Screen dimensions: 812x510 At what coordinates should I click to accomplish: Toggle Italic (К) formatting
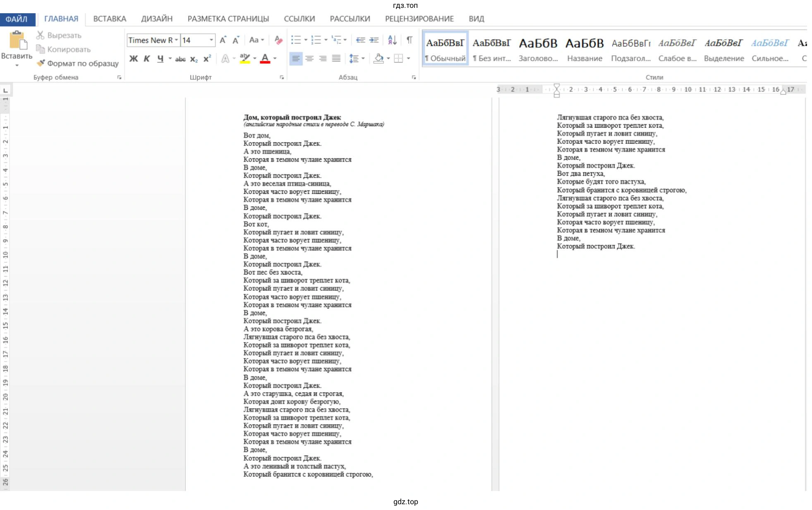pyautogui.click(x=146, y=59)
